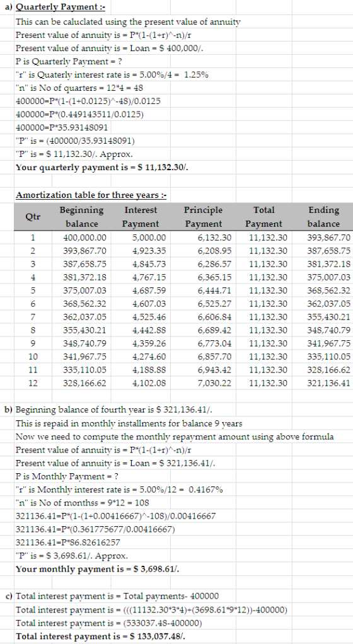Click the principle payment cell 6,132.30
The width and height of the screenshot is (353, 644).
coord(214,238)
